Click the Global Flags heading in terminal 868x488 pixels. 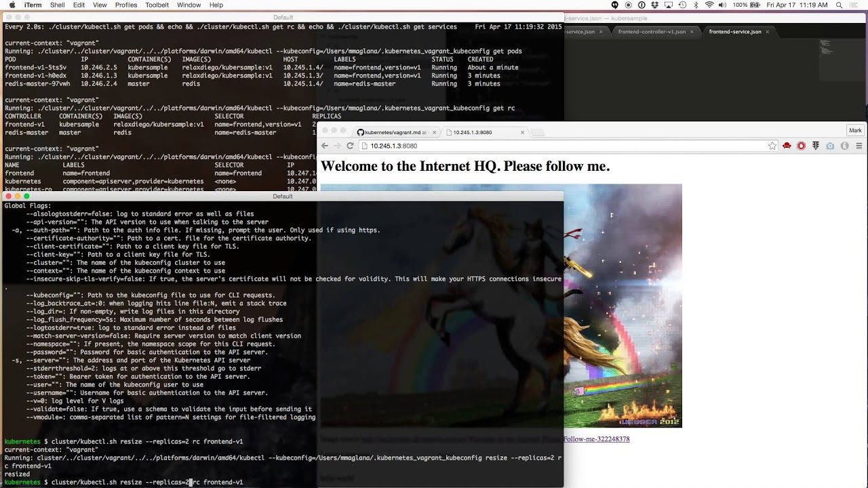[x=28, y=206]
